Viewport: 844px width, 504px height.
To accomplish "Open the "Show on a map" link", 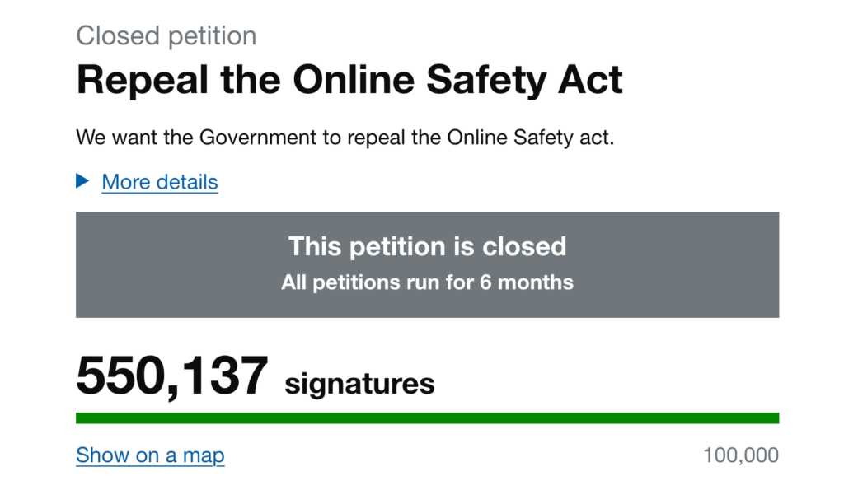I will click(x=150, y=455).
